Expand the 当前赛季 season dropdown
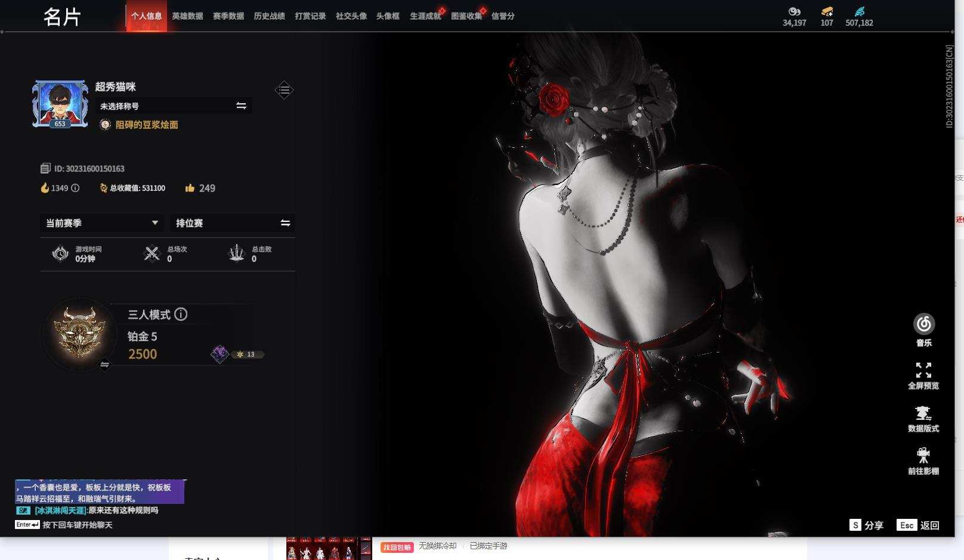 (x=101, y=223)
